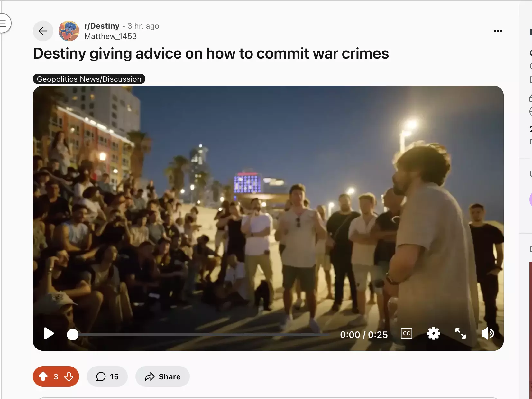Click the video frame thumbnail
Image resolution: width=532 pixels, height=399 pixels.
pos(268,206)
